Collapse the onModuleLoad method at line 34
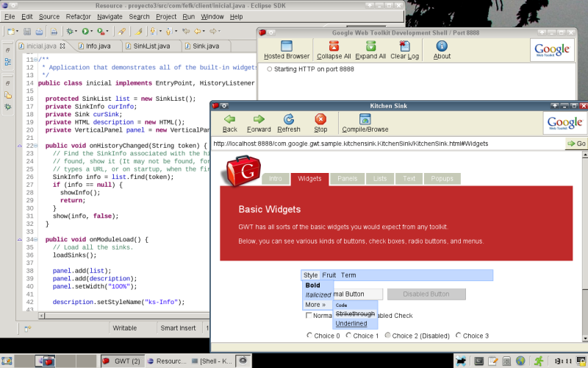Image resolution: width=588 pixels, height=368 pixels. (35, 240)
